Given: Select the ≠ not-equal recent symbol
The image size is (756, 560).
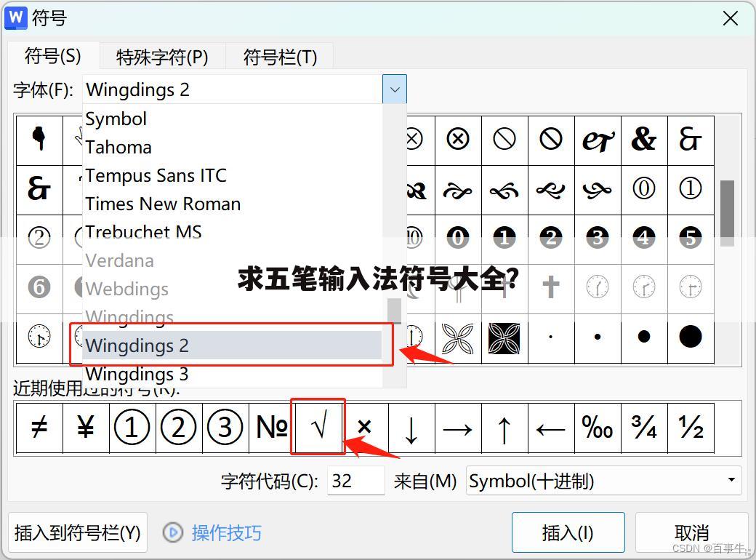Looking at the screenshot, I should (x=39, y=429).
